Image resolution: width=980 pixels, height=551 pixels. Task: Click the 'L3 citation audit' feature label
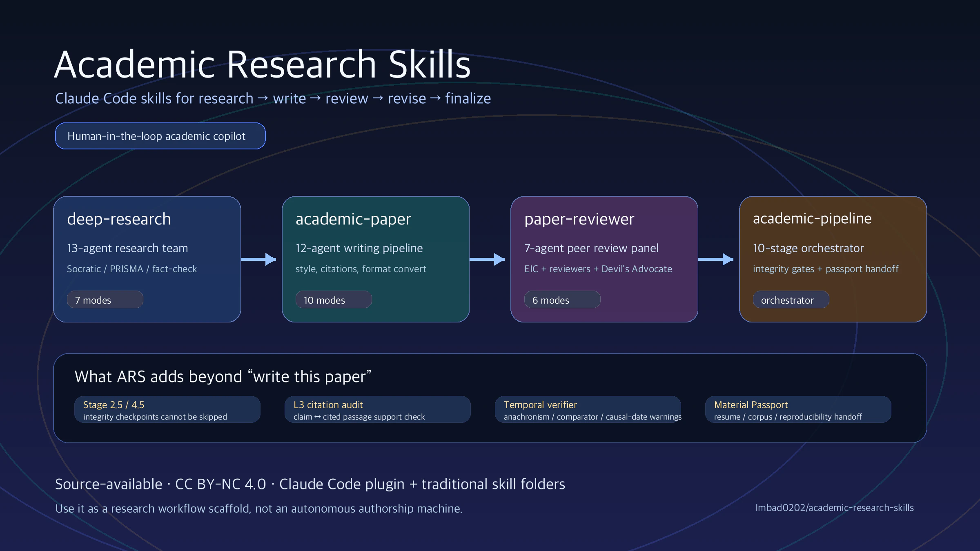click(328, 405)
